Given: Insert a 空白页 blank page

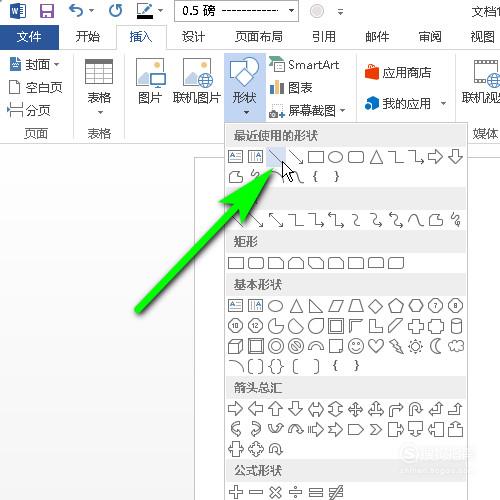Looking at the screenshot, I should pyautogui.click(x=36, y=87).
